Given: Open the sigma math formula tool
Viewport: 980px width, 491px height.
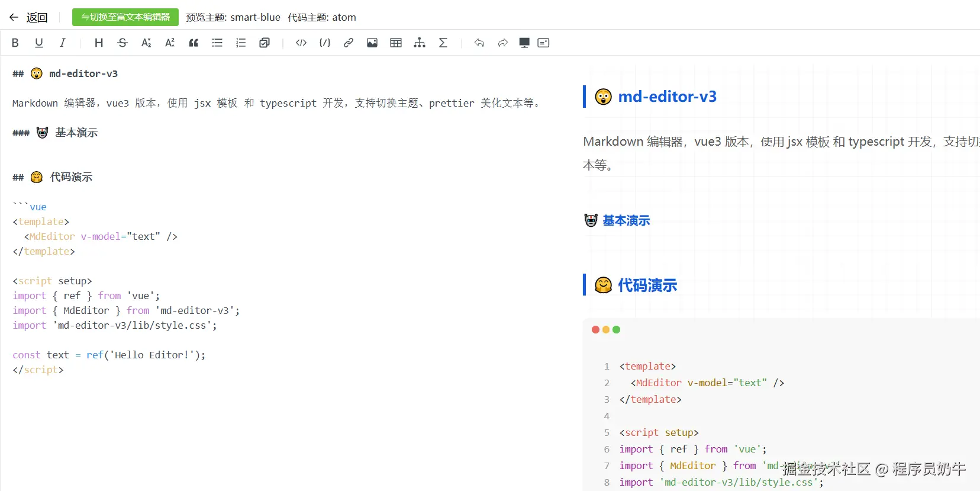Looking at the screenshot, I should (443, 43).
